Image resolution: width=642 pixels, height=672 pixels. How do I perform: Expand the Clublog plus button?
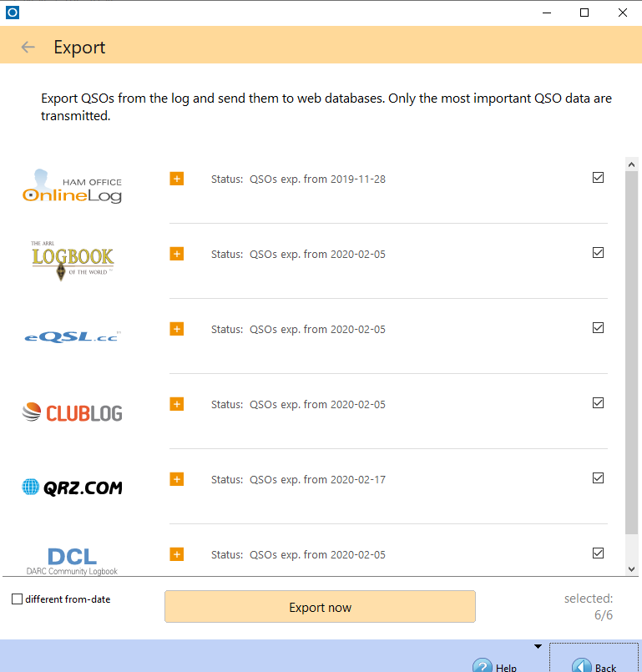[177, 404]
